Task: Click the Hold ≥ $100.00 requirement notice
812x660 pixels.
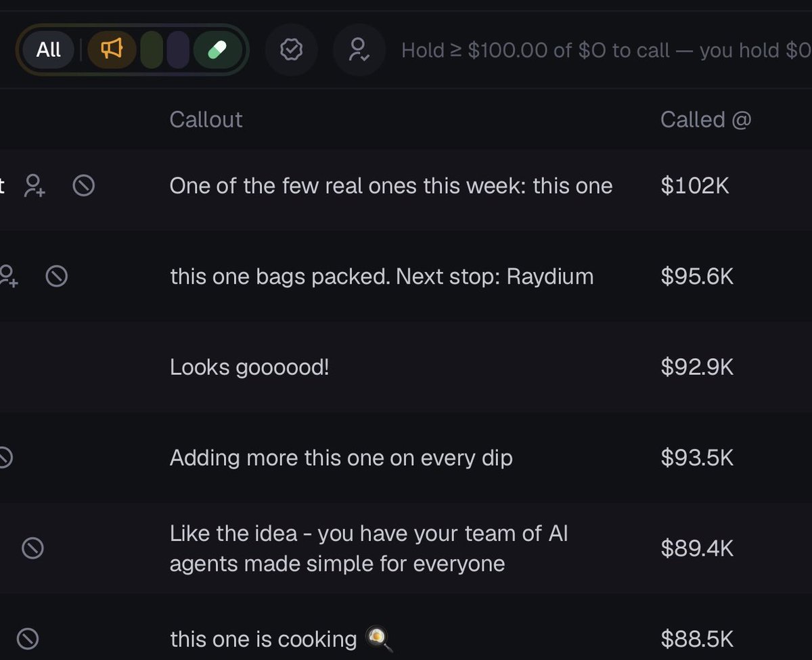Action: (x=606, y=50)
